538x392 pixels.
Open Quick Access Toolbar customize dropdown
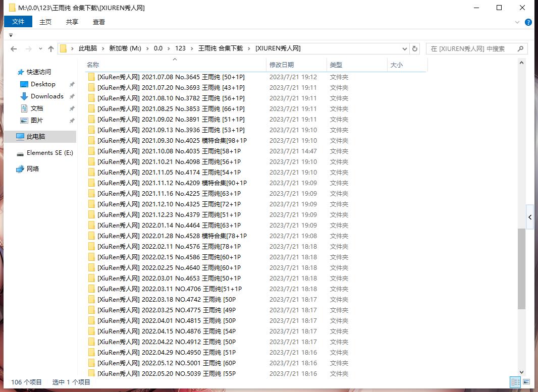(11, 35)
